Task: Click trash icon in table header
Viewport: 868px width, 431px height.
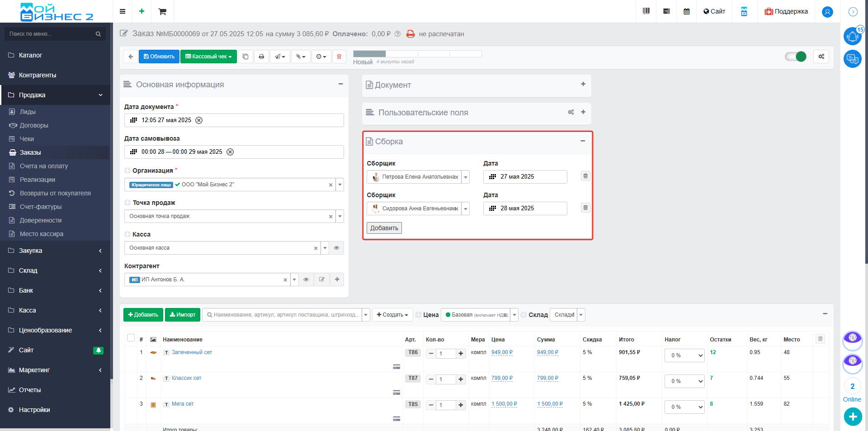Action: 821,339
